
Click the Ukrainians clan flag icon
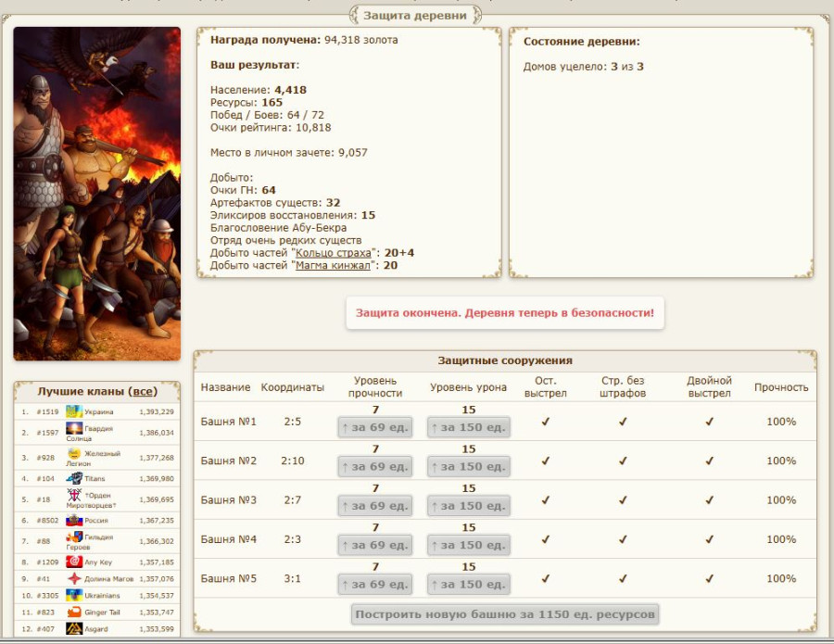click(74, 595)
